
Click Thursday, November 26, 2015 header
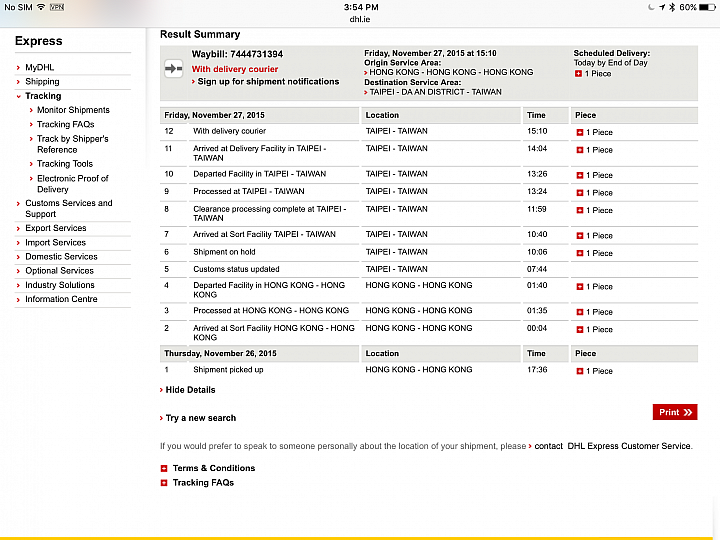[220, 353]
